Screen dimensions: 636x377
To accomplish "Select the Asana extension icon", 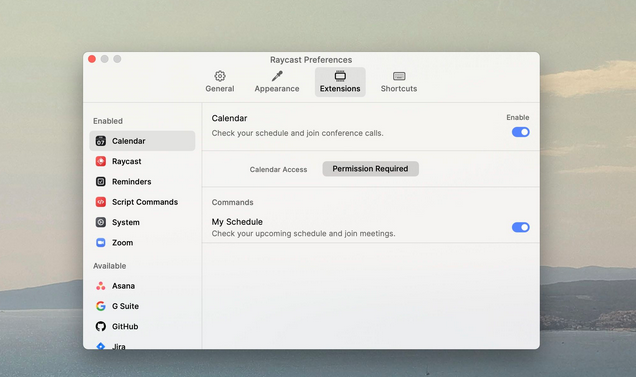I will (101, 286).
